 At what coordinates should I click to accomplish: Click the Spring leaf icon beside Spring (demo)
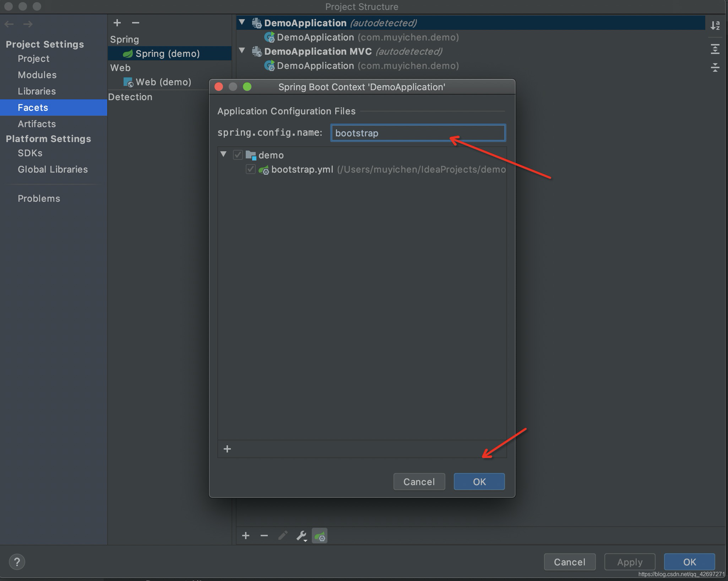pyautogui.click(x=127, y=54)
